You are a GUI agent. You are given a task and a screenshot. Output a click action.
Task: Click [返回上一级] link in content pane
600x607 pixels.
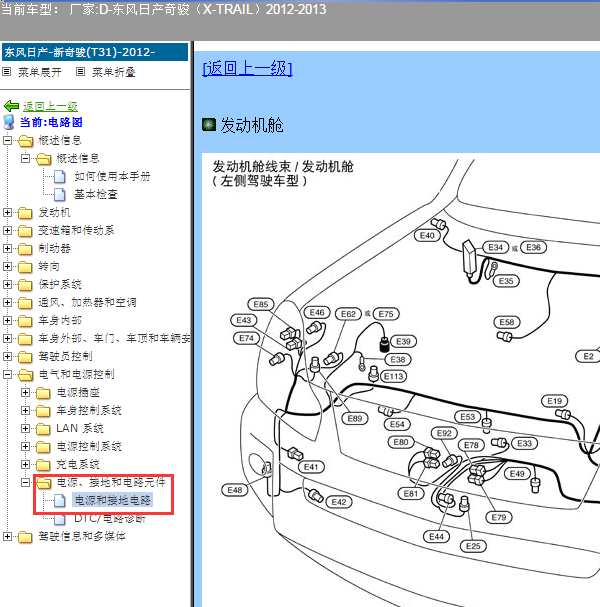coord(247,69)
